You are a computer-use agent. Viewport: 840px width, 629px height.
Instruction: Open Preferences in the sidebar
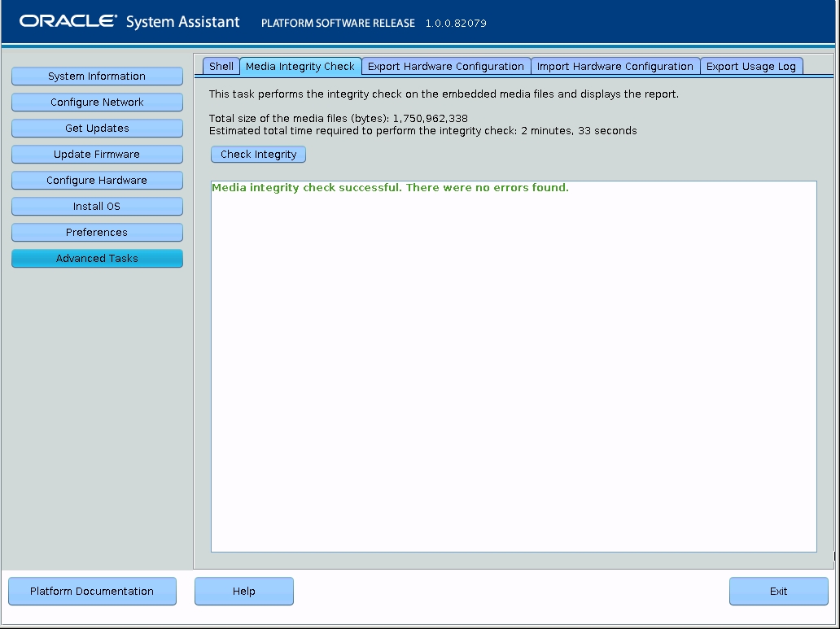point(97,232)
